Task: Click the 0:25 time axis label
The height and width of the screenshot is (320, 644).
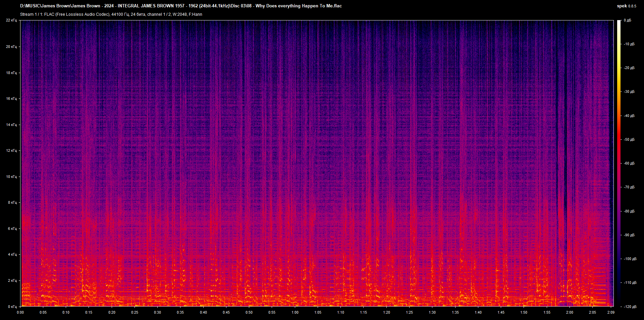Action: [x=135, y=312]
